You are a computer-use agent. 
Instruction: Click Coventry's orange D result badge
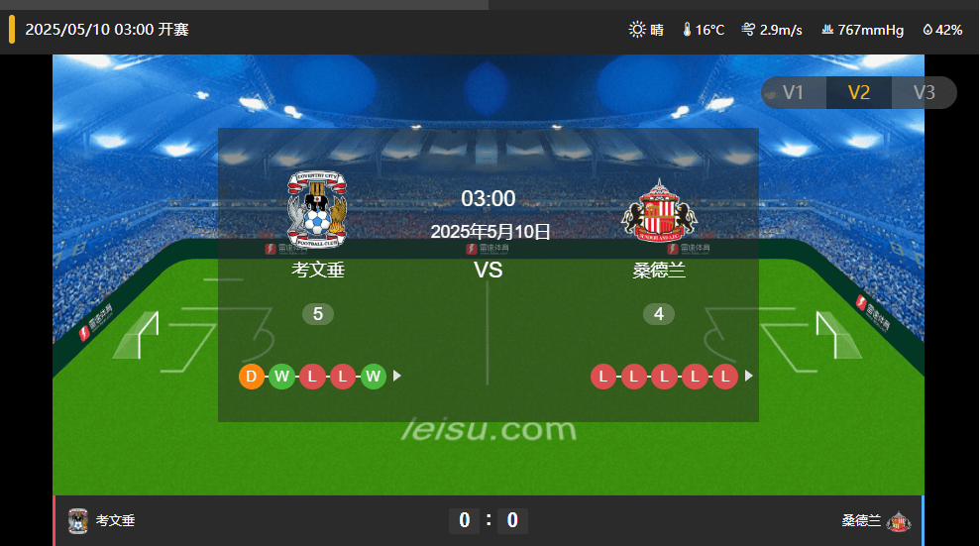point(252,377)
